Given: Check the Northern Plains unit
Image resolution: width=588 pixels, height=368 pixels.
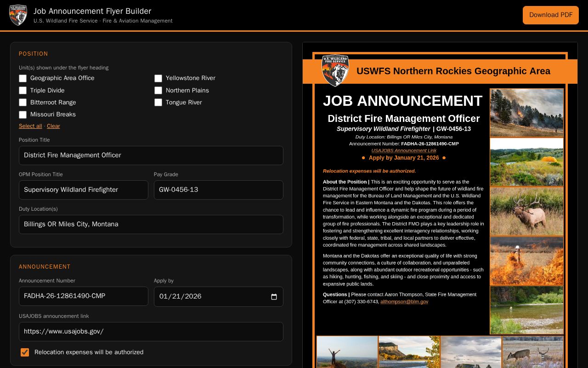Looking at the screenshot, I should point(158,90).
